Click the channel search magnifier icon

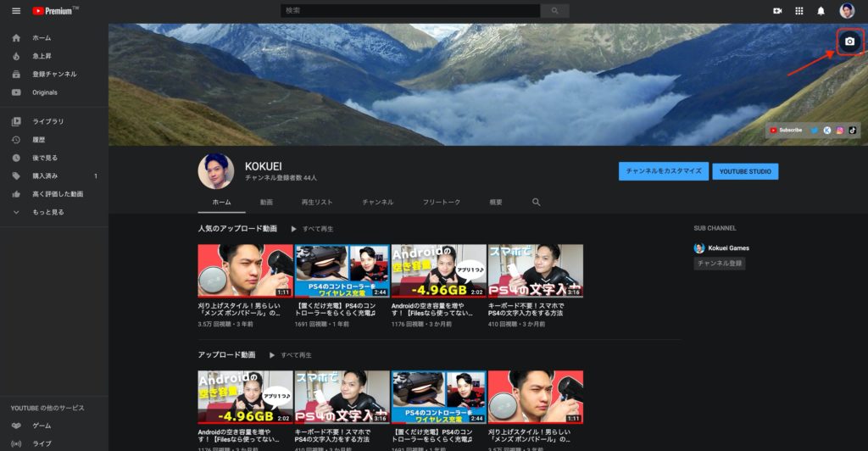tap(536, 202)
